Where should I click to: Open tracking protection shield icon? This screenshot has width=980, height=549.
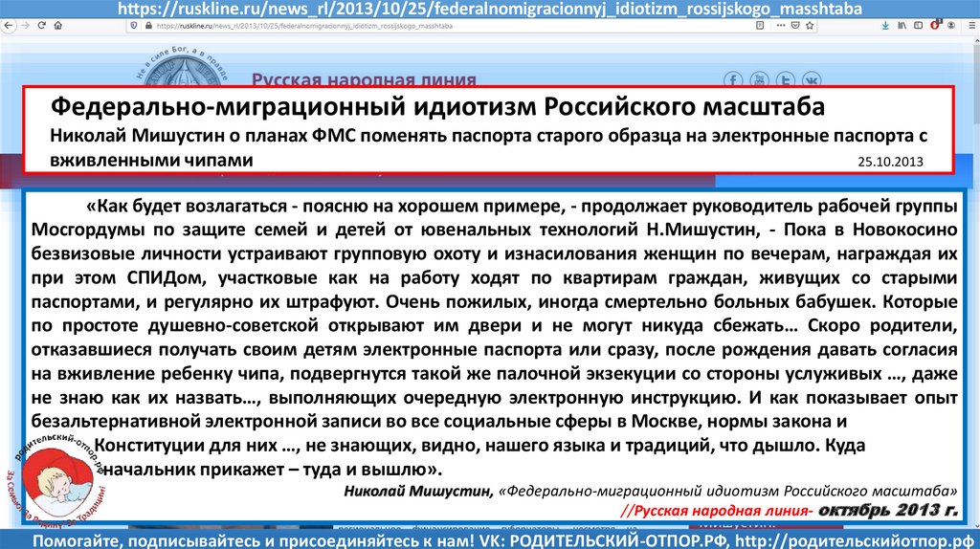click(134, 26)
